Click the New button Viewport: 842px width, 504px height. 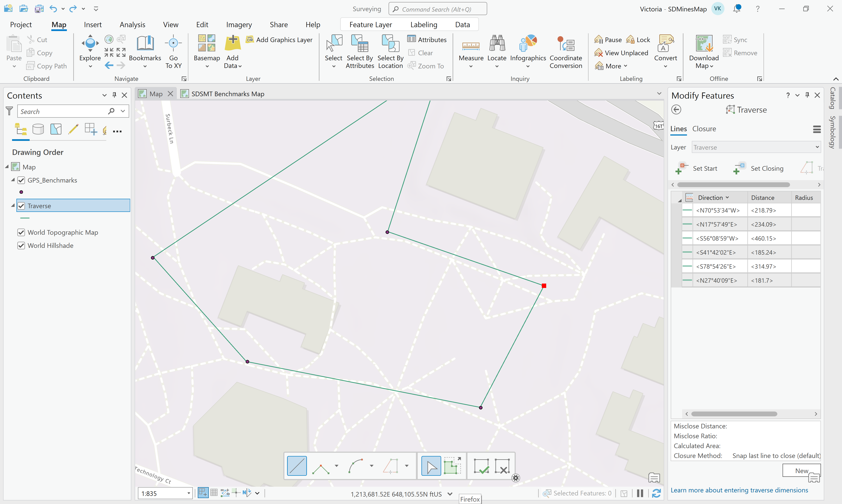[802, 470]
